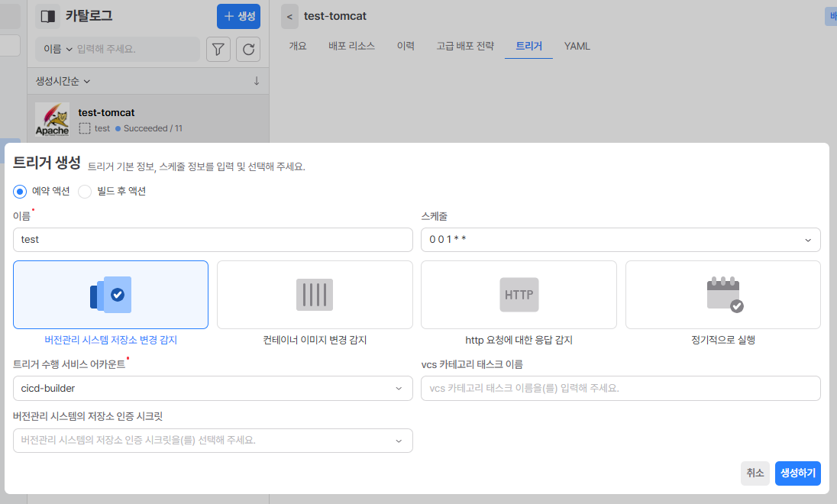The height and width of the screenshot is (504, 837).
Task: Switch to the 트리거 tab
Action: point(529,46)
